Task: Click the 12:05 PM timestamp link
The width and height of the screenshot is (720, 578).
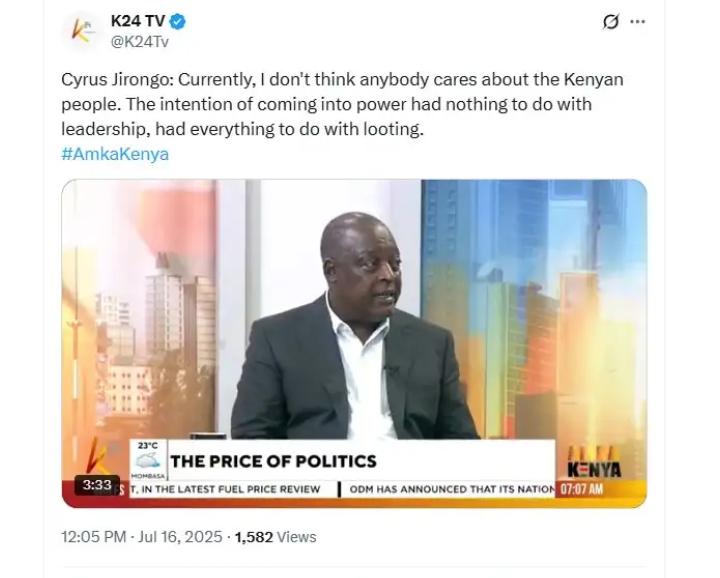Action: [94, 537]
